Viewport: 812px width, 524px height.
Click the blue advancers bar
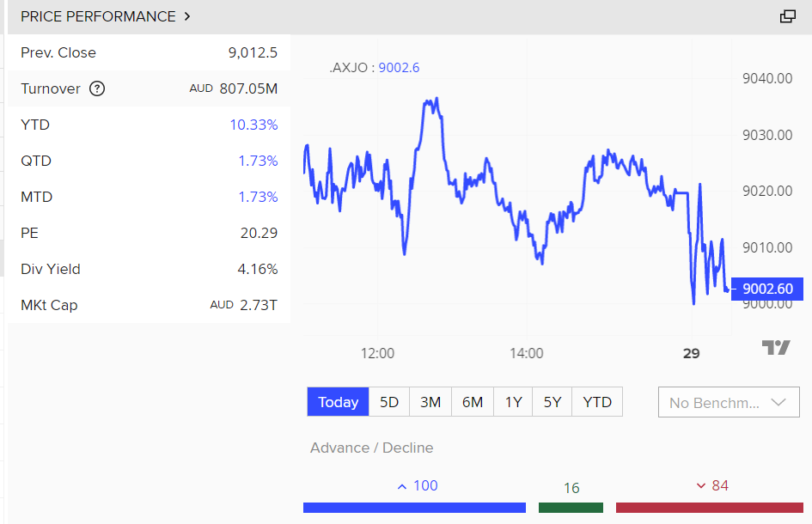tap(414, 508)
